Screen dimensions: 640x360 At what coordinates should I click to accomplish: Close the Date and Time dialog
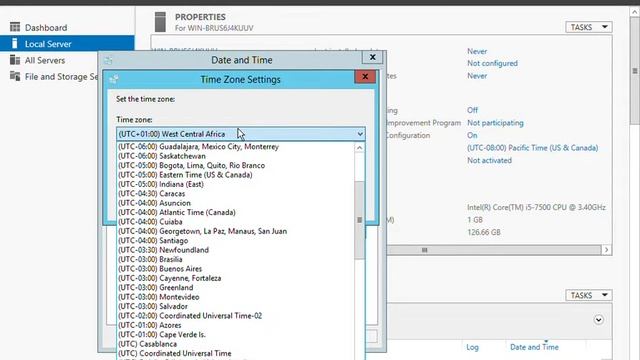pos(372,58)
